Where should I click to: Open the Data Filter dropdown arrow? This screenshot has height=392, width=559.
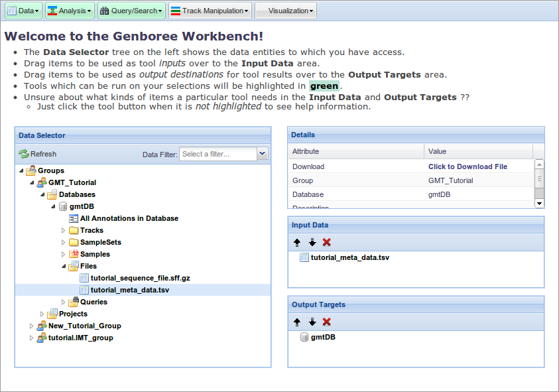(x=263, y=154)
